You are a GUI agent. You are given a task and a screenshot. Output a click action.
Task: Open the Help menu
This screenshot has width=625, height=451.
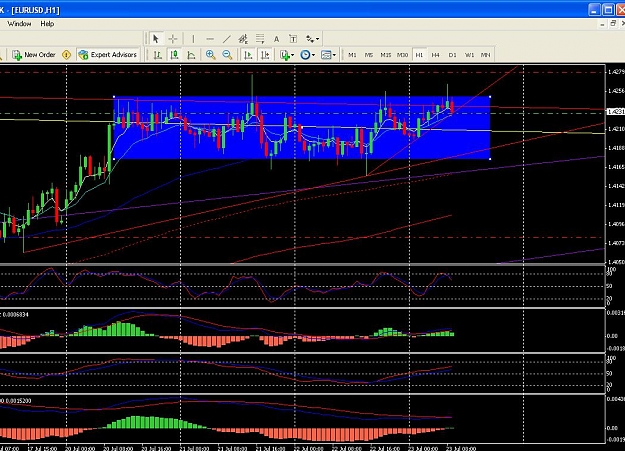coord(47,24)
